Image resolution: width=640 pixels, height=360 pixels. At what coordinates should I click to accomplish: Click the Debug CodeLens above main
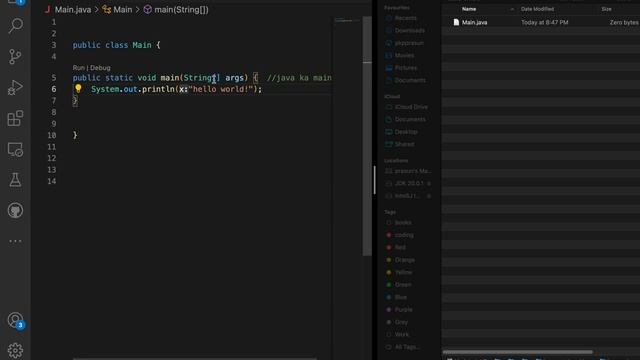100,68
